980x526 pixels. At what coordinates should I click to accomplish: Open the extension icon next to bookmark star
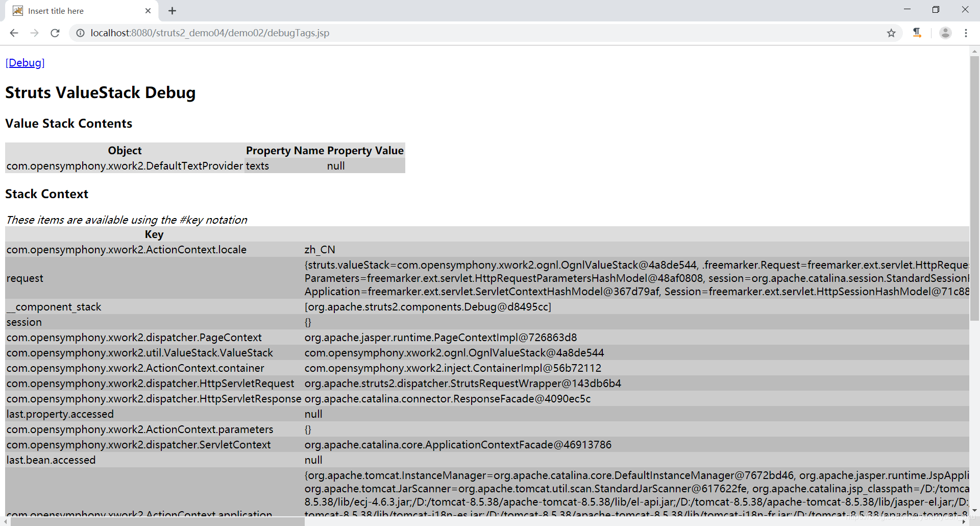point(917,33)
